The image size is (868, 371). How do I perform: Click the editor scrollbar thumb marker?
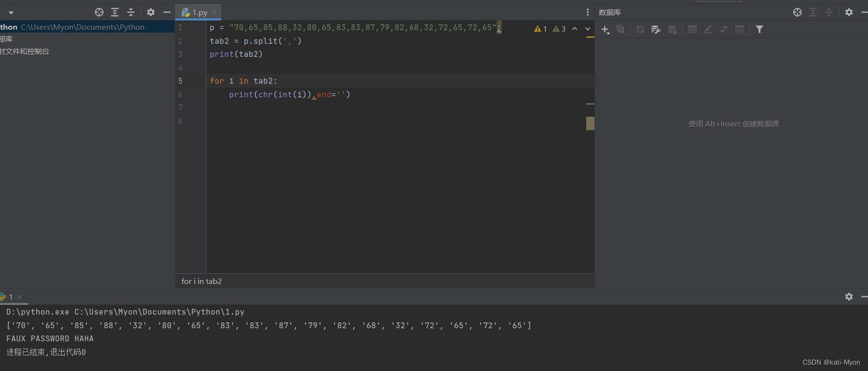(x=590, y=124)
